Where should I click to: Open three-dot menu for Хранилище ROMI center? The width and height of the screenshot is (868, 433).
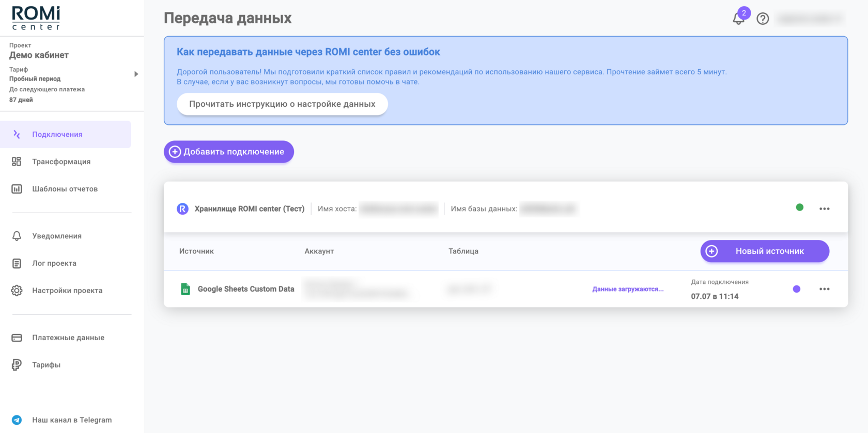click(x=825, y=209)
